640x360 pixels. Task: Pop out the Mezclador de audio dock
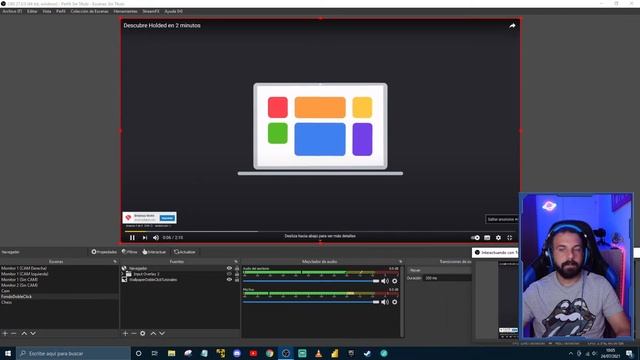[x=400, y=262]
